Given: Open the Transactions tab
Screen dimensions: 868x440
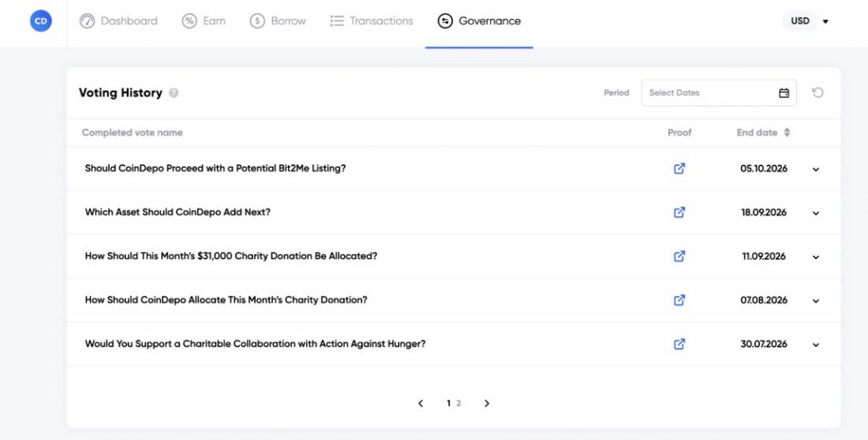Looking at the screenshot, I should pyautogui.click(x=372, y=21).
